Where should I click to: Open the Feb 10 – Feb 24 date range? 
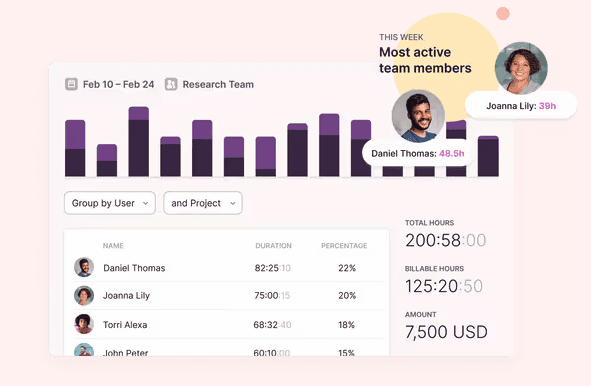pyautogui.click(x=118, y=84)
